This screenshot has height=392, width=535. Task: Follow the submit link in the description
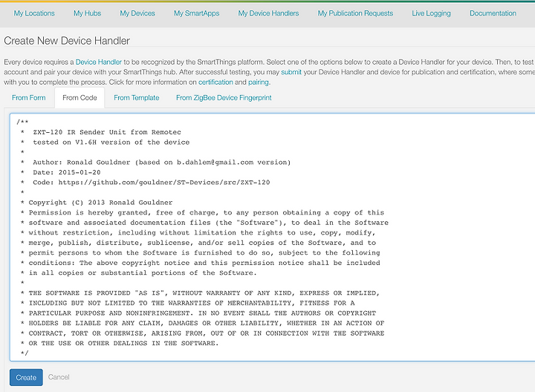[x=291, y=72]
